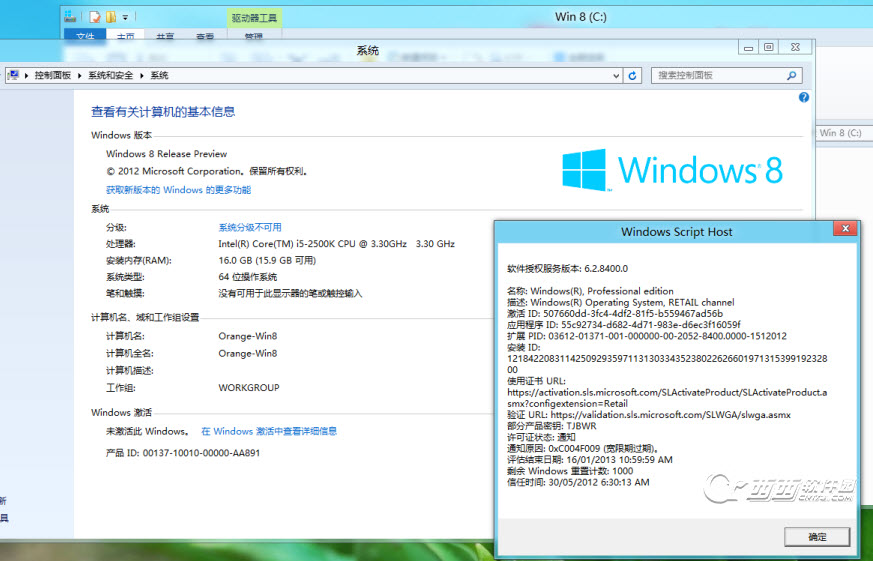873x561 pixels.
Task: Select the 驱动器工具 ribbon tab in Explorer
Action: coord(254,18)
